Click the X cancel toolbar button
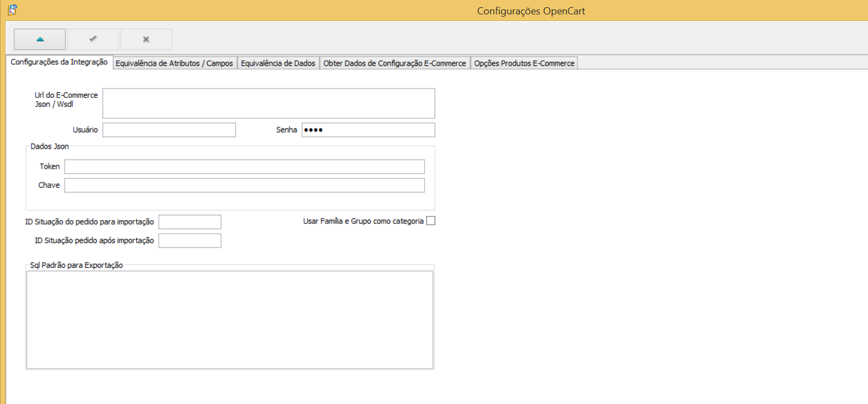The image size is (868, 404). (x=146, y=39)
